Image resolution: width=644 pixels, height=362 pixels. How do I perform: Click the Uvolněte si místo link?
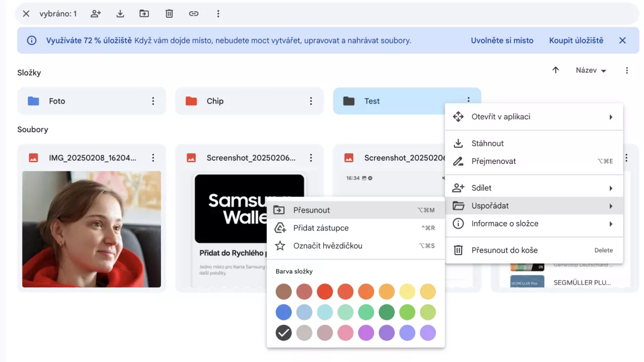(502, 41)
